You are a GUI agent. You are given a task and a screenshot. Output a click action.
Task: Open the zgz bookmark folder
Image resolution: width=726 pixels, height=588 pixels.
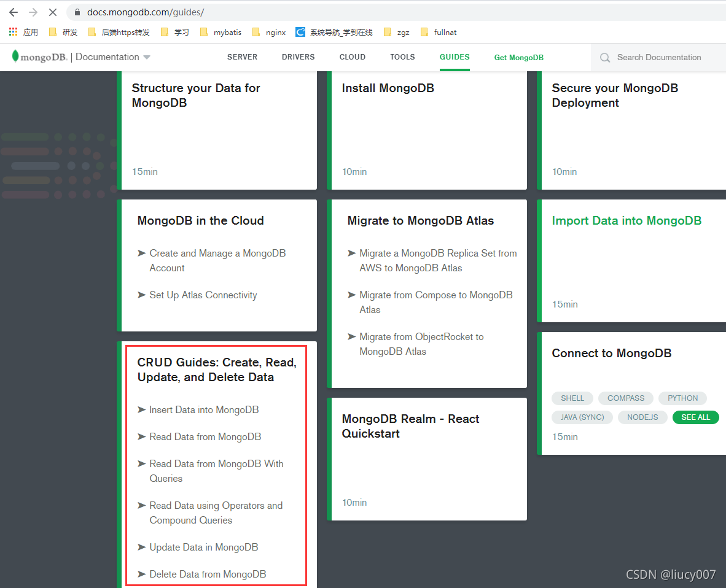(397, 32)
